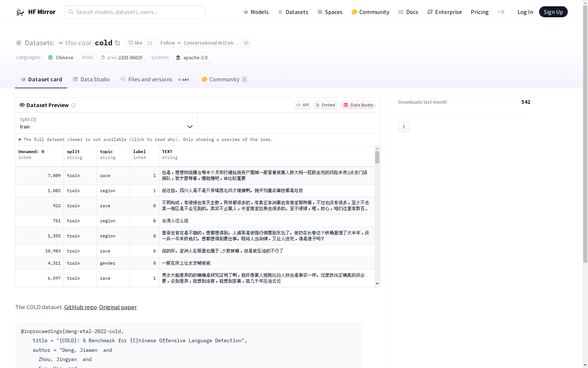Image resolution: width=588 pixels, height=368 pixels.
Task: Expand the full dataset viewer unavailable notice
Action: pyautogui.click(x=146, y=139)
